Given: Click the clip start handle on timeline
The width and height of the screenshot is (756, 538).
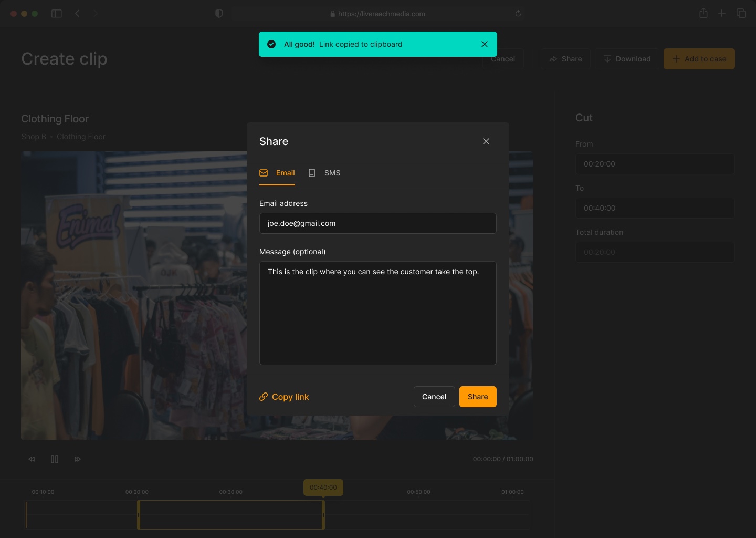Looking at the screenshot, I should (x=139, y=515).
